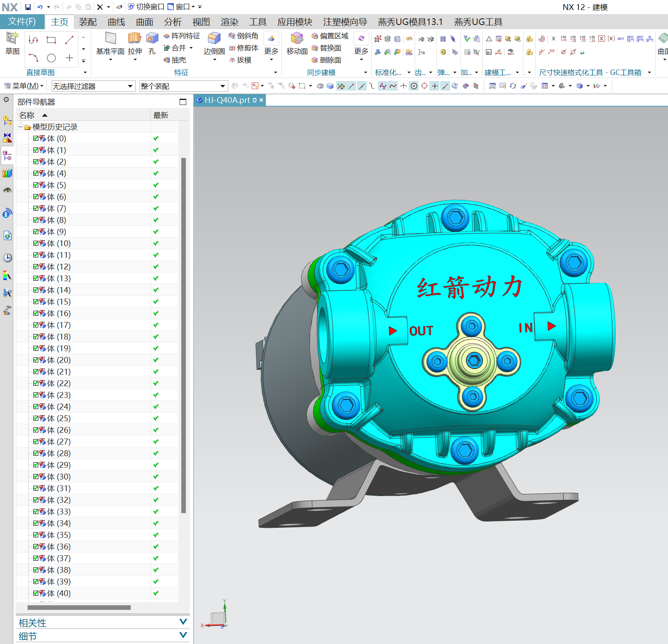
Task: Click the 切换窗口 button
Action: [146, 7]
